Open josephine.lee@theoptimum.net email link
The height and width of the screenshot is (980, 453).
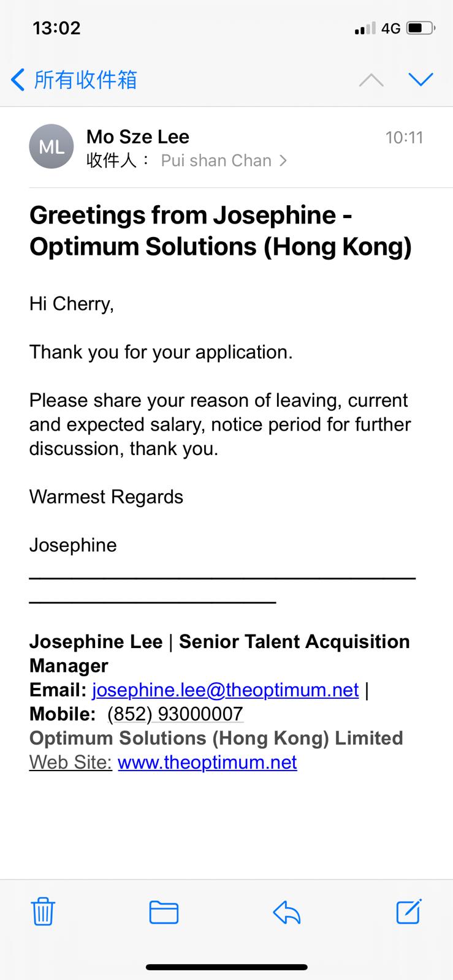coord(225,690)
